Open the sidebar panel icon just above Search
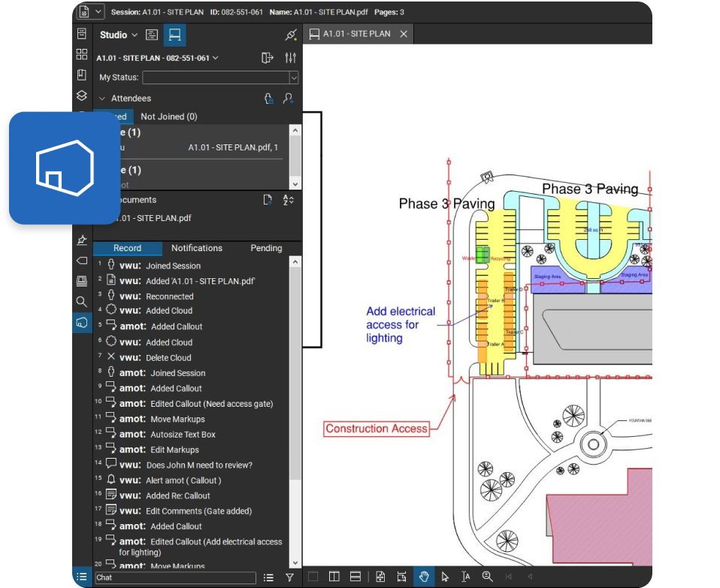The width and height of the screenshot is (720, 588). coord(82,280)
